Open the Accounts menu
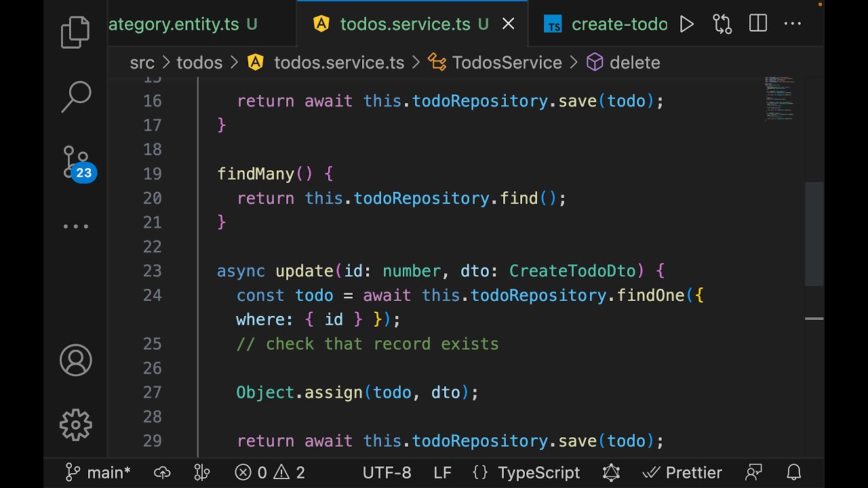Image resolution: width=868 pixels, height=488 pixels. click(x=75, y=360)
